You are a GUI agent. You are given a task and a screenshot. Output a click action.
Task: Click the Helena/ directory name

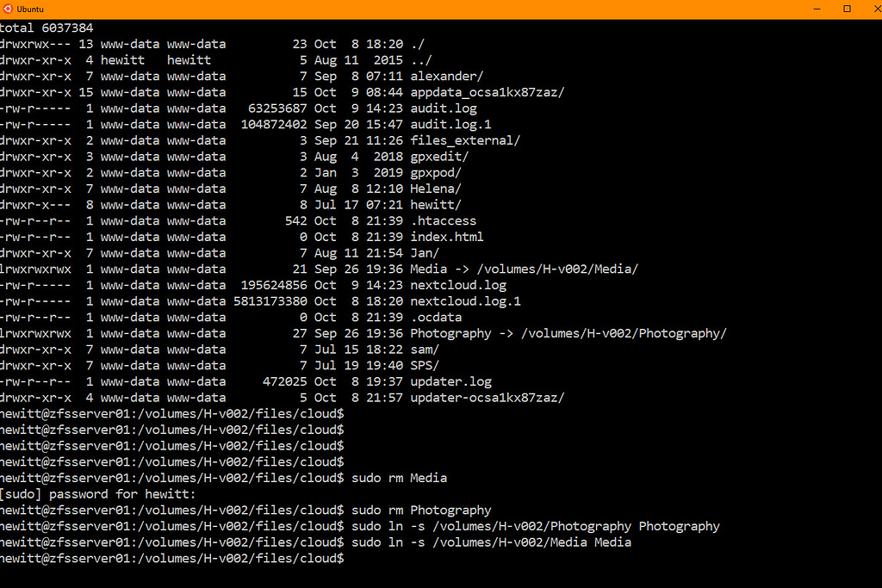click(436, 189)
